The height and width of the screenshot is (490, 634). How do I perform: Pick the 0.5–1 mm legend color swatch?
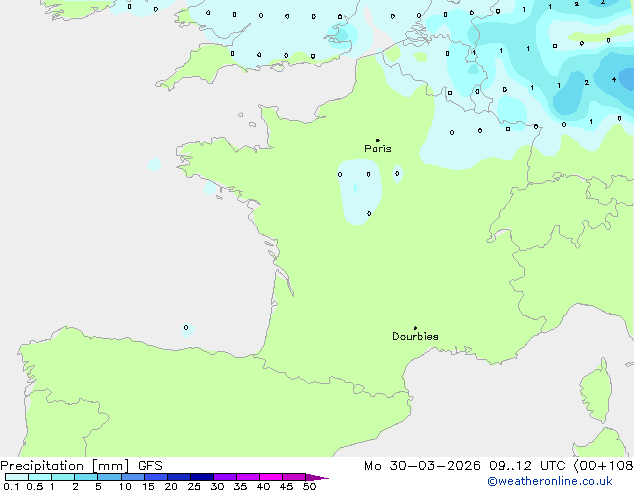[x=40, y=477]
